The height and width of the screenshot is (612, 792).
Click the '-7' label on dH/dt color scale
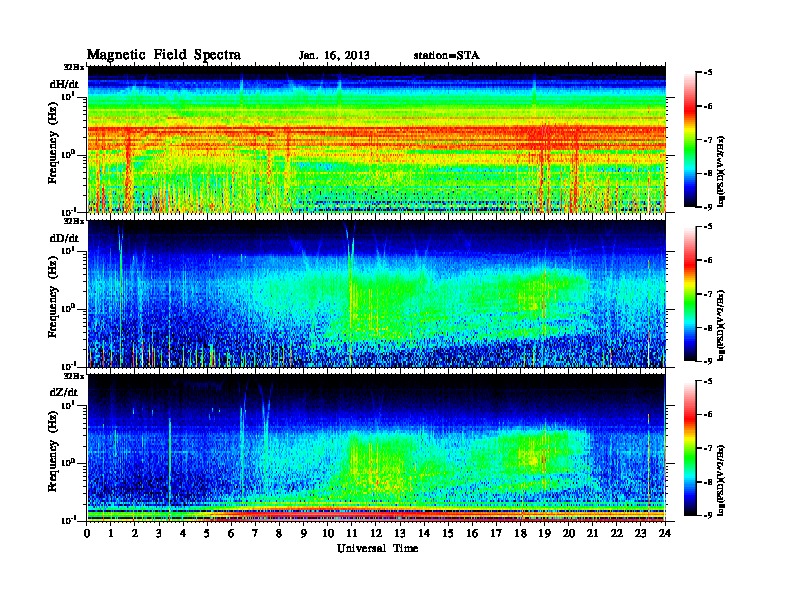(707, 140)
